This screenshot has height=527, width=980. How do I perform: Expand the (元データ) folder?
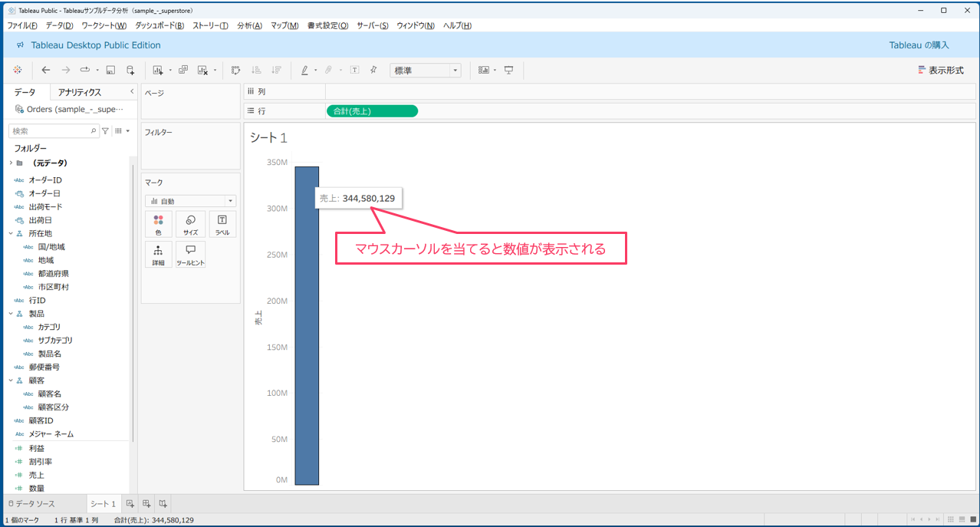11,163
